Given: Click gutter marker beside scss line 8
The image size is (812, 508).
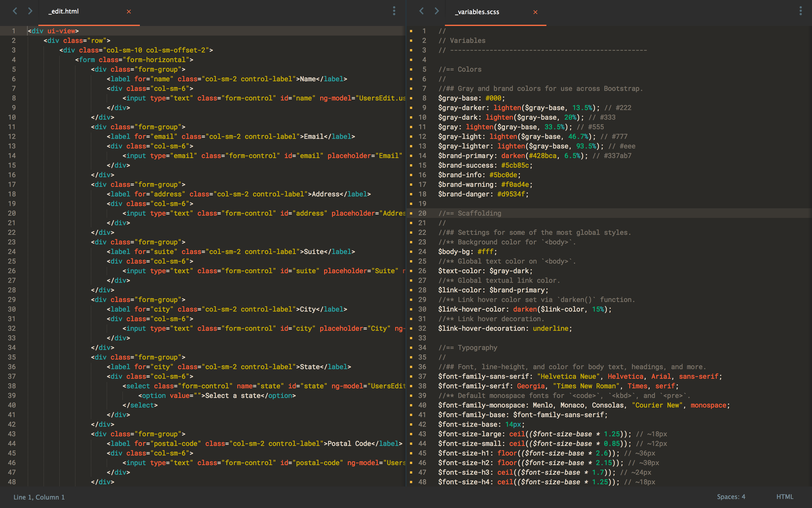Looking at the screenshot, I should 411,98.
